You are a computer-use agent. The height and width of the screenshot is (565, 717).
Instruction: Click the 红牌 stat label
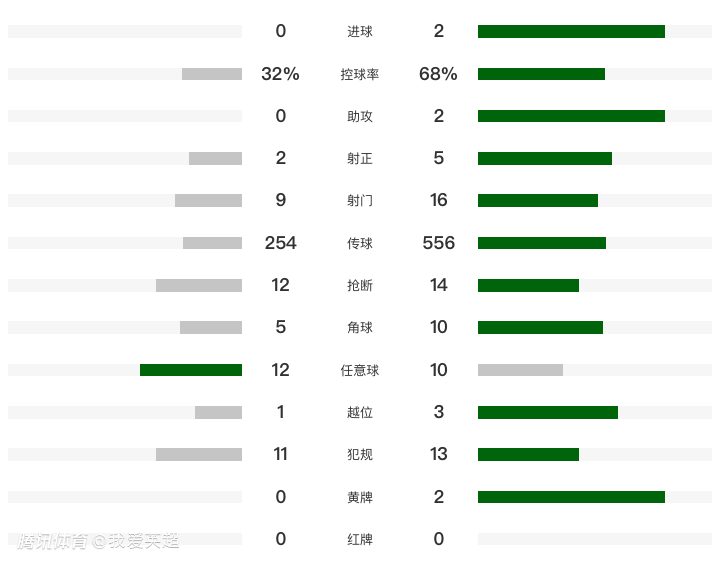(x=360, y=539)
